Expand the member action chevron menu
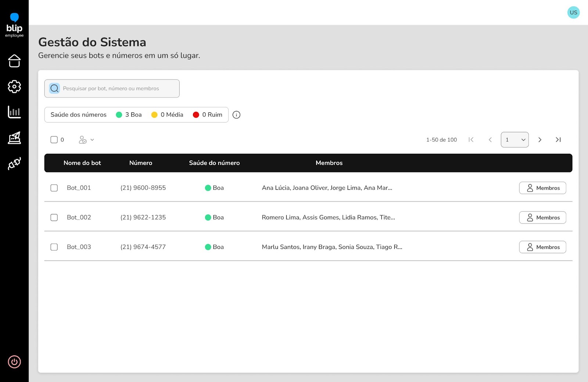Viewport: 588px width, 382px height. (x=92, y=140)
